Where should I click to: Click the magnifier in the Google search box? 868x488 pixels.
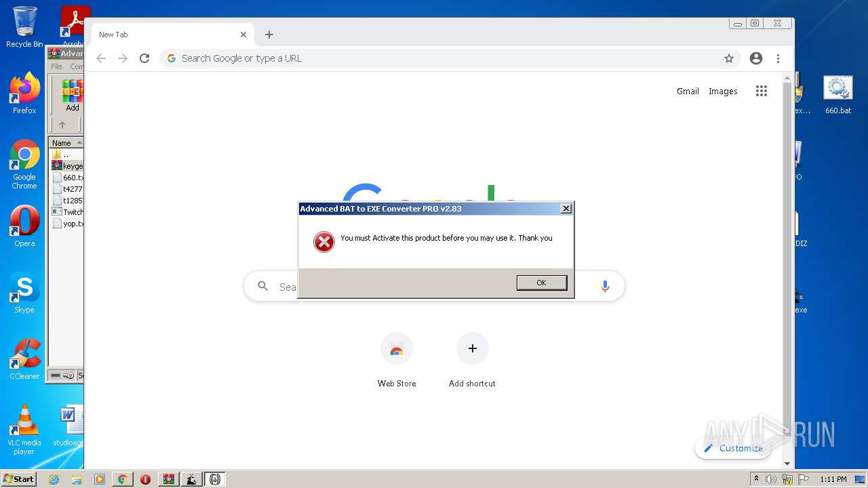tap(263, 287)
